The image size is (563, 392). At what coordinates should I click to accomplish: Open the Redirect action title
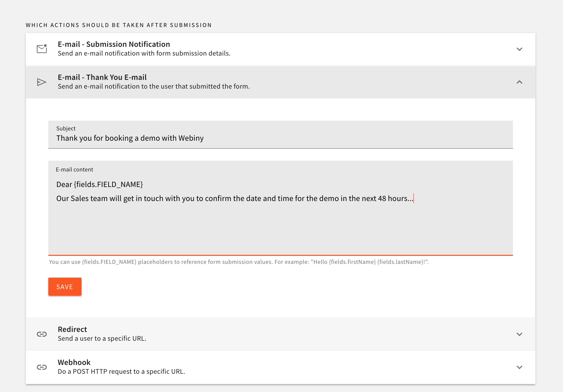click(x=72, y=329)
